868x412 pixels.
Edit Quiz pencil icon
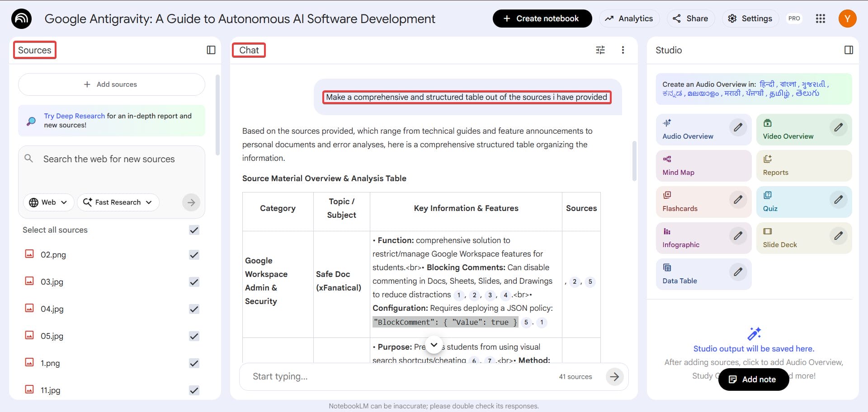[838, 200]
